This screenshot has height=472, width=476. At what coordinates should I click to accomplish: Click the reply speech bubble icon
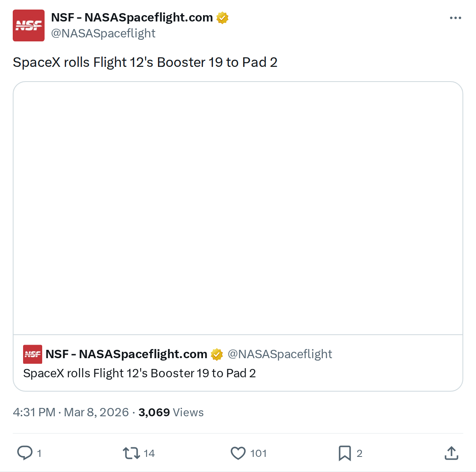[x=25, y=453]
